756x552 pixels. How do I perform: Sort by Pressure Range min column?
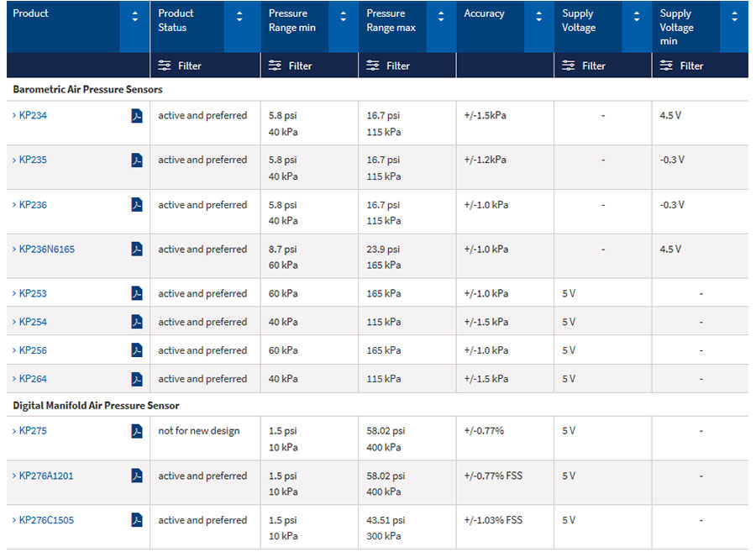click(x=343, y=17)
